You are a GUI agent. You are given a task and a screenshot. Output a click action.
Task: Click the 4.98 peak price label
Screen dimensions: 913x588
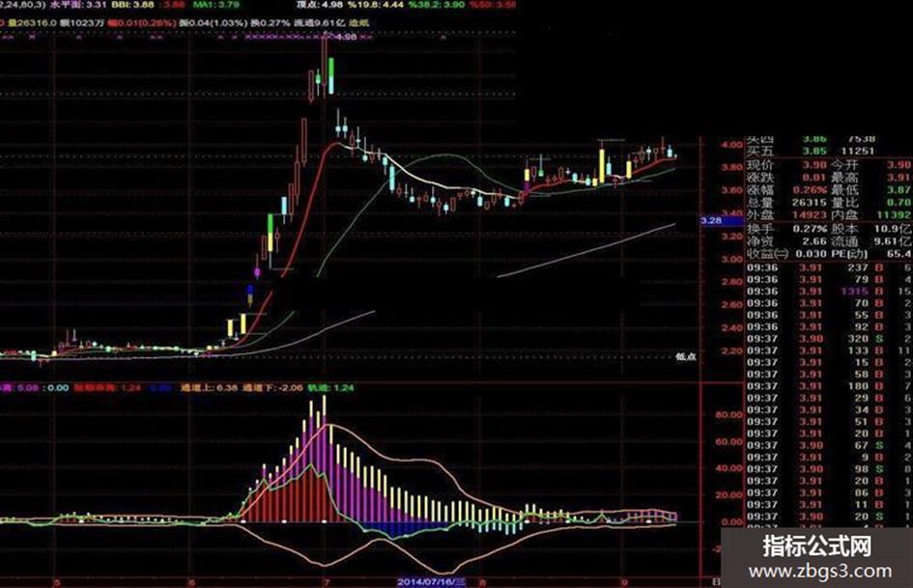(347, 37)
